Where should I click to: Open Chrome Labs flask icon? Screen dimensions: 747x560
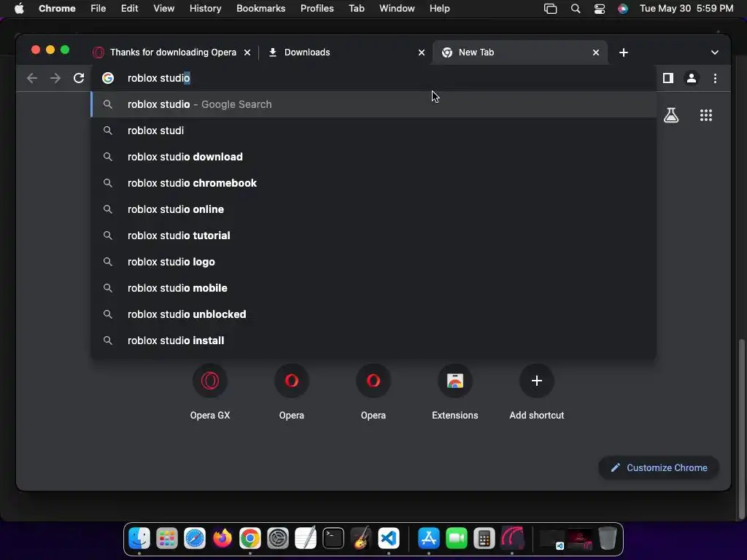point(671,115)
